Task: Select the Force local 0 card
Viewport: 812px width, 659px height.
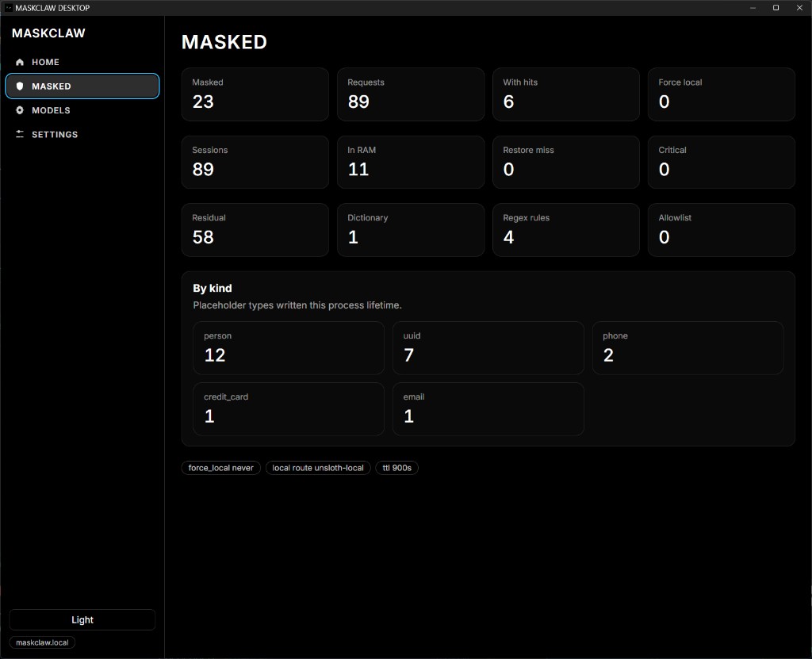Action: [x=722, y=94]
